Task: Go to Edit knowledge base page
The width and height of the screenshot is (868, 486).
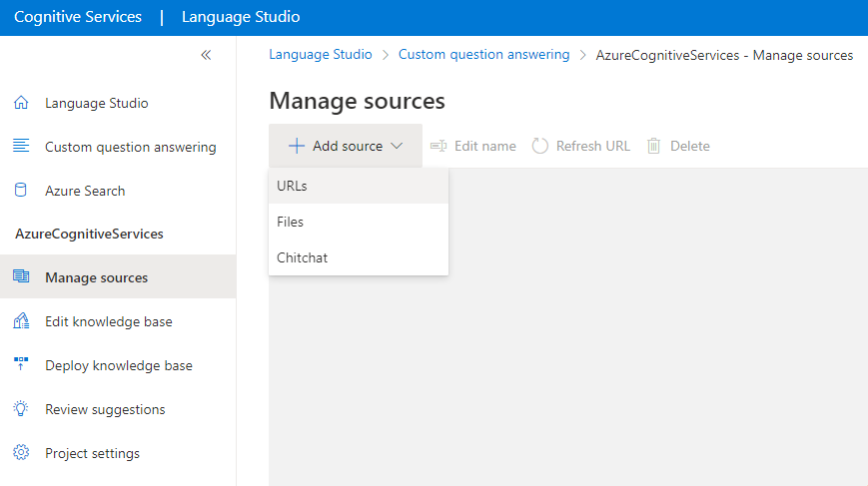Action: click(118, 321)
